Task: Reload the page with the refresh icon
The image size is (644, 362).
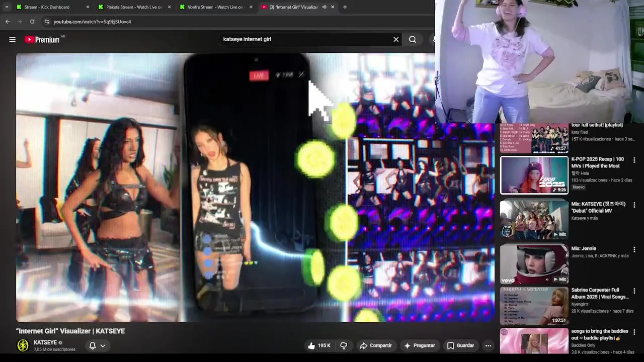Action: (x=32, y=22)
